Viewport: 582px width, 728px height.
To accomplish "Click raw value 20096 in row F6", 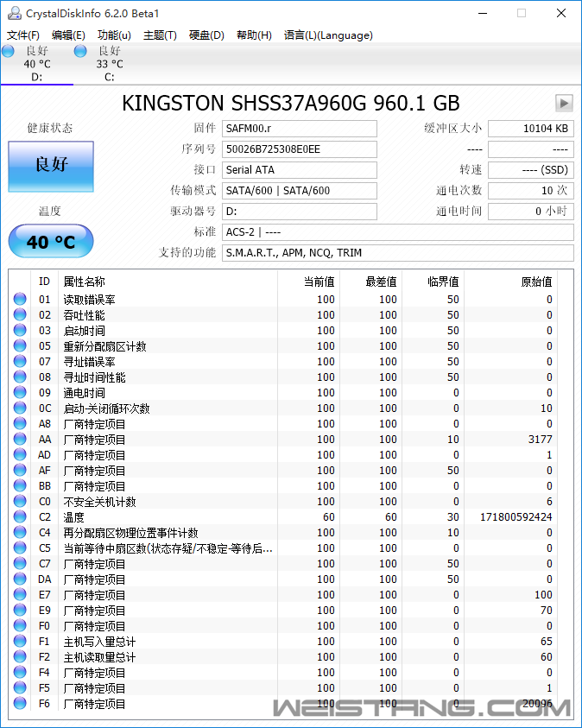I will (x=537, y=704).
